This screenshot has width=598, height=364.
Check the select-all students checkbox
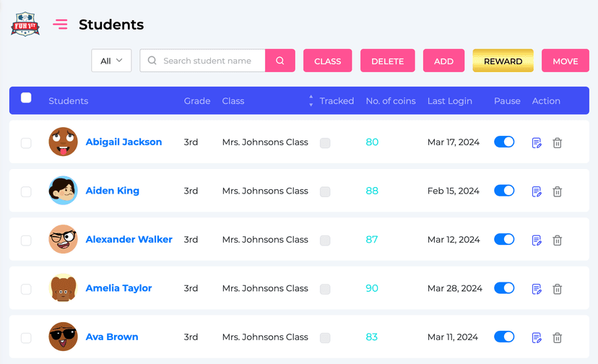(x=26, y=98)
